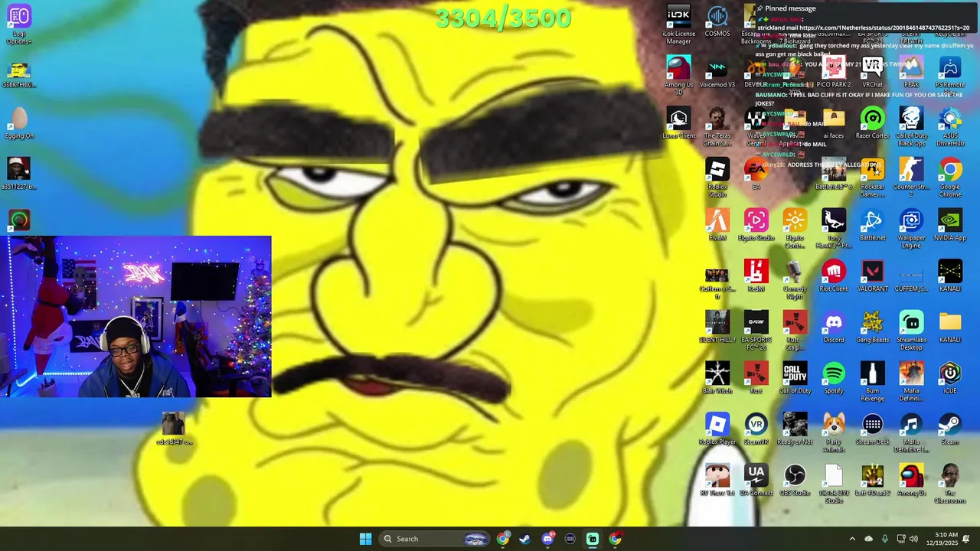The width and height of the screenshot is (980, 551).
Task: Open Stream Deck taskbar icon
Action: point(570,539)
